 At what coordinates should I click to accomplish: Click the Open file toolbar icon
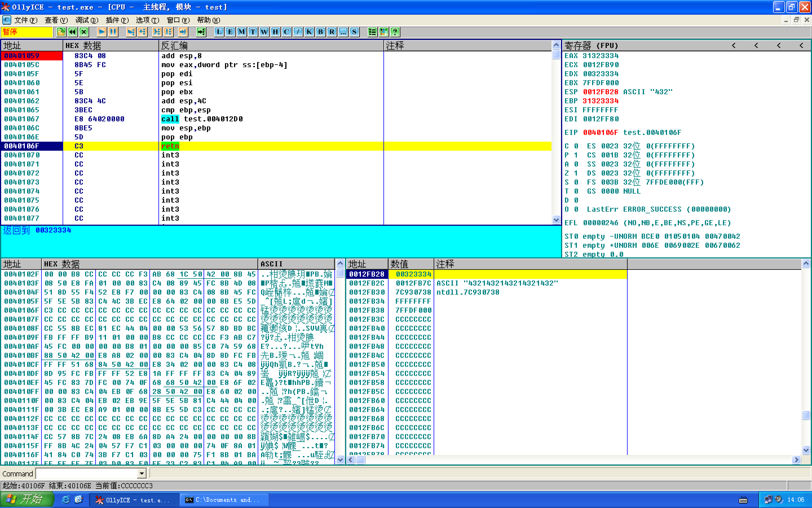61,32
